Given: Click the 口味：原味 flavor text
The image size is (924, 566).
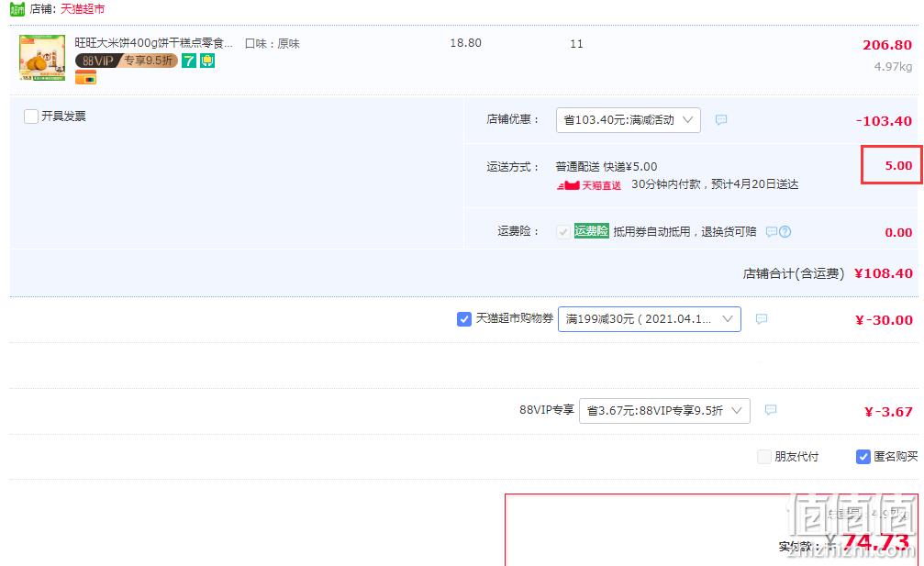Looking at the screenshot, I should 273,44.
